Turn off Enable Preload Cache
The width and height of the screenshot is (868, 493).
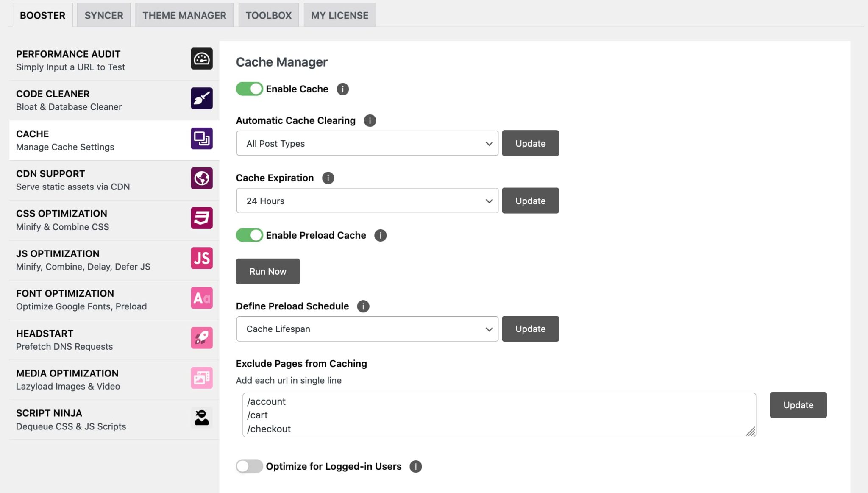pyautogui.click(x=249, y=235)
